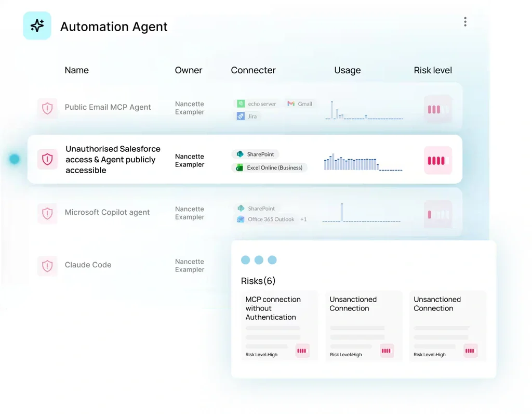
Task: Click the blue dot beside the highlighted row
Action: (x=14, y=159)
